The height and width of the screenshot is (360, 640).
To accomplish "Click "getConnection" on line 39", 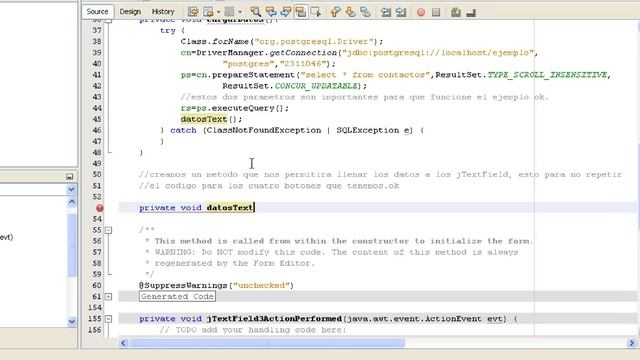I will tap(303, 53).
